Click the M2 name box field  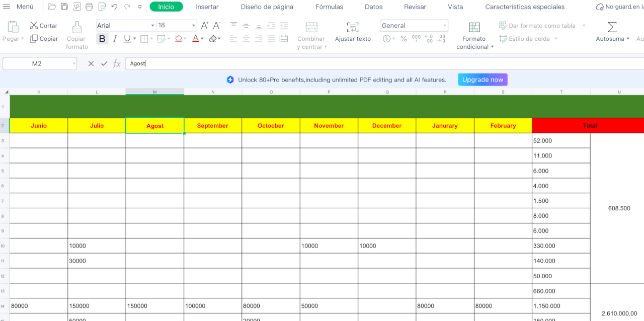[37, 63]
